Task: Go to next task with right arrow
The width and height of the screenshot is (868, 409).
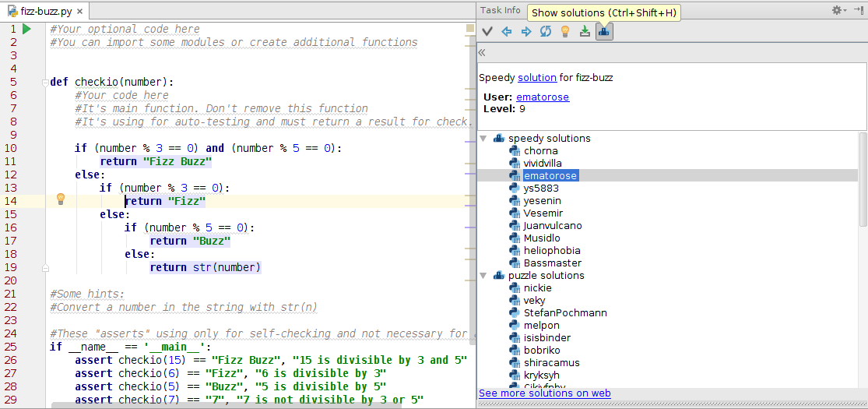Action: click(x=526, y=32)
